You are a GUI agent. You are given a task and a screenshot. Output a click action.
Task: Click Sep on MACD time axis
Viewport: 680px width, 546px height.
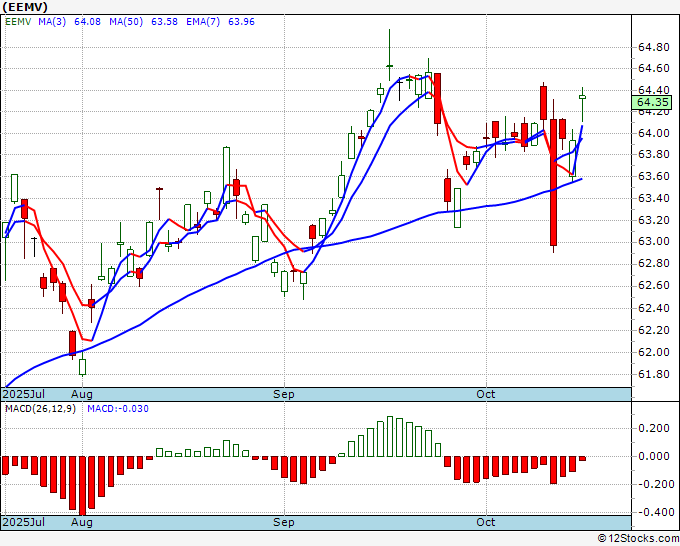click(x=284, y=522)
